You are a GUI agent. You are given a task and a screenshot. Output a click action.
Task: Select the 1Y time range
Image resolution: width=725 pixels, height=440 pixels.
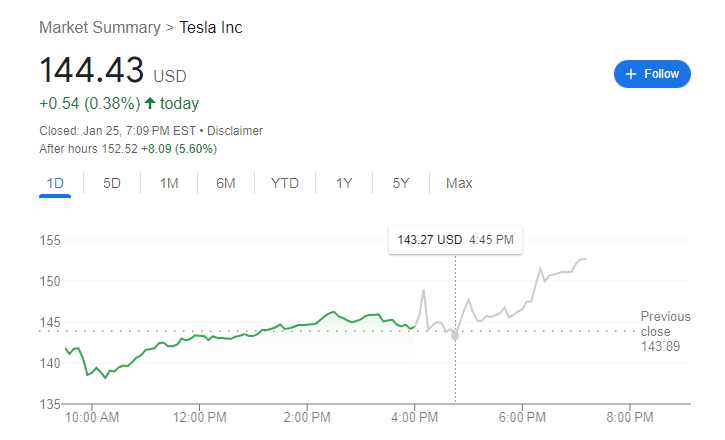(344, 183)
